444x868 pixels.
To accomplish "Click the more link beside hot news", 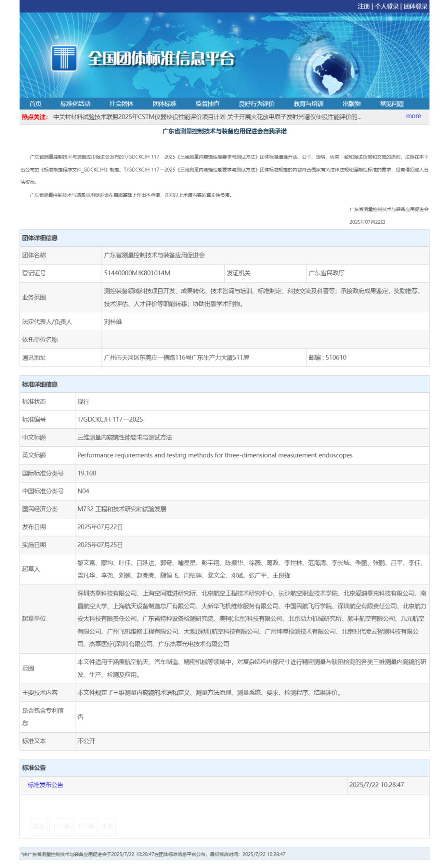I will click(x=413, y=116).
